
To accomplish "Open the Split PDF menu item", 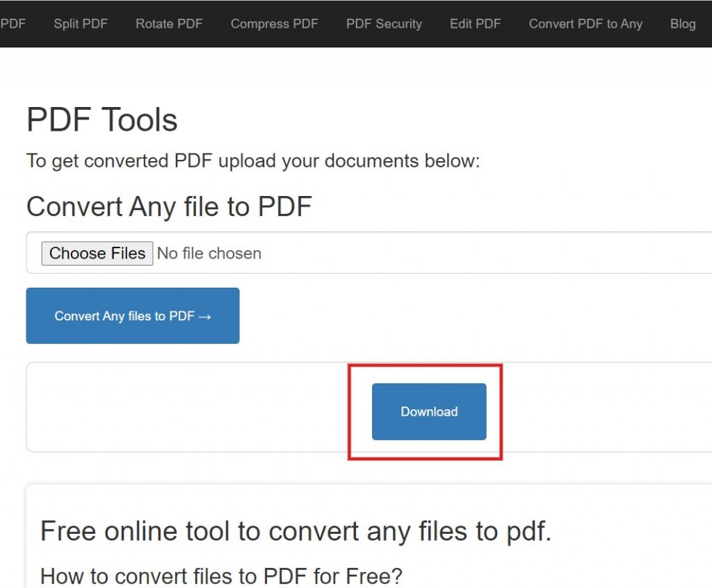I will [81, 24].
